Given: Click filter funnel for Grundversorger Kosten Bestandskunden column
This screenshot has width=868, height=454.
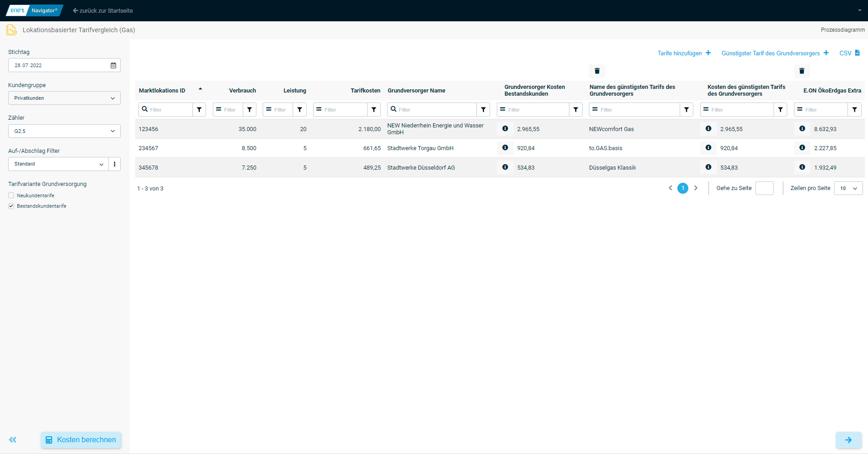Looking at the screenshot, I should point(576,109).
